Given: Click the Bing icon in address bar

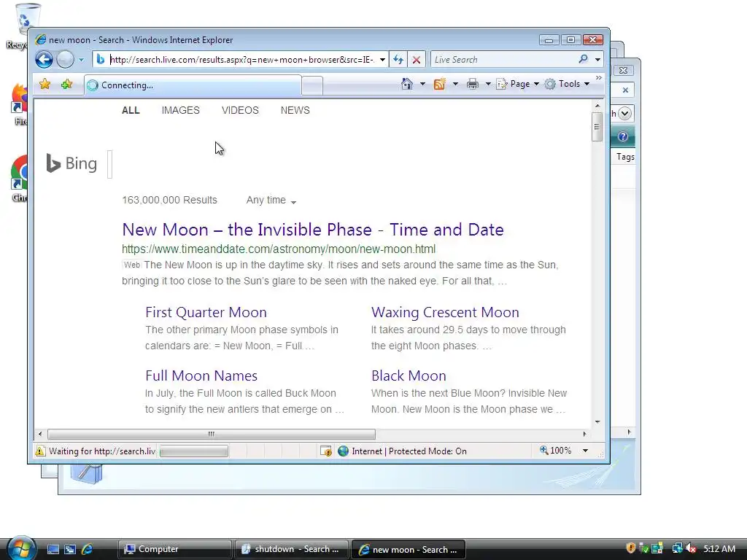Looking at the screenshot, I should click(101, 60).
